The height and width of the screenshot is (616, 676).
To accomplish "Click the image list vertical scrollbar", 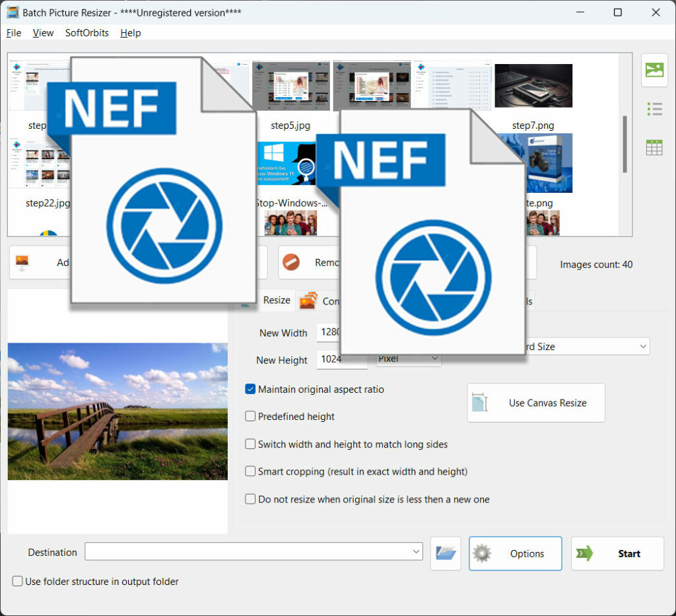I will [x=625, y=145].
